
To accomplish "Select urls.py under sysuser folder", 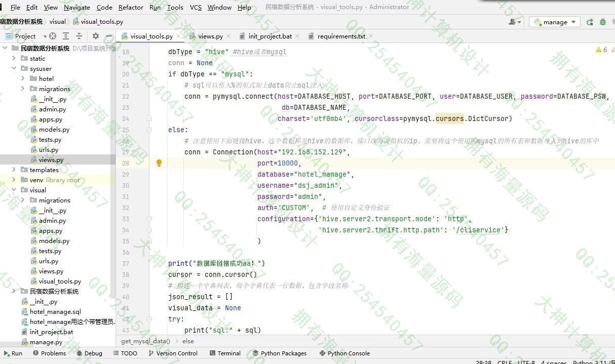I will coord(48,149).
